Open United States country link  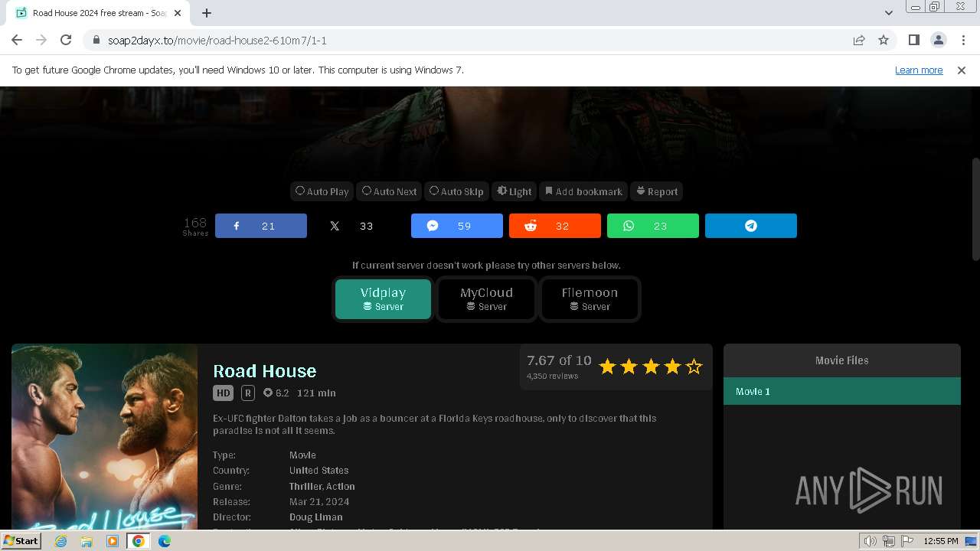point(318,471)
